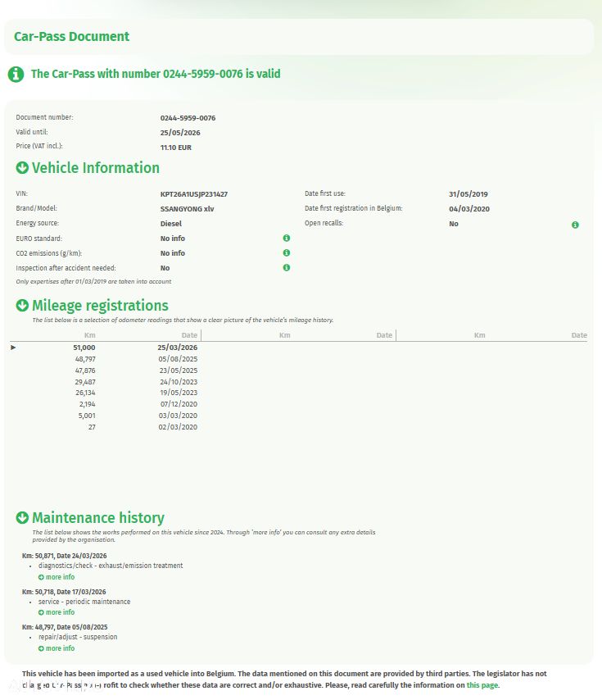Click the 26,134 km mileage entry

click(x=85, y=393)
